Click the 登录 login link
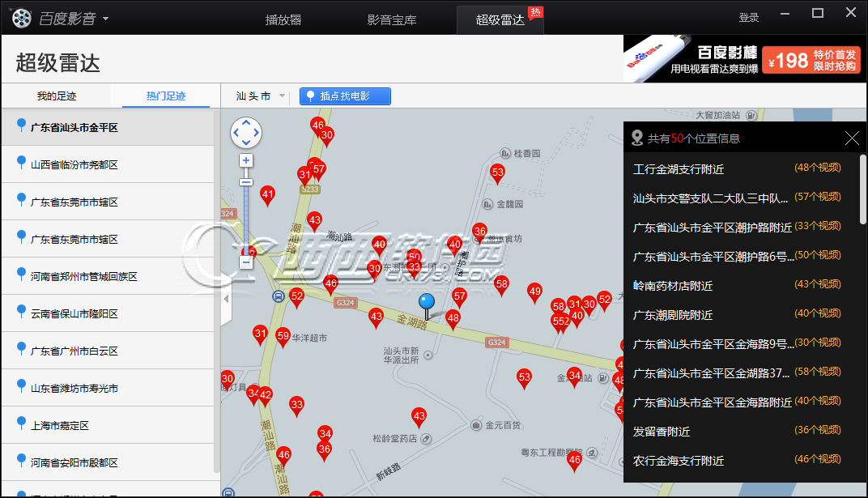The width and height of the screenshot is (868, 498). click(749, 18)
